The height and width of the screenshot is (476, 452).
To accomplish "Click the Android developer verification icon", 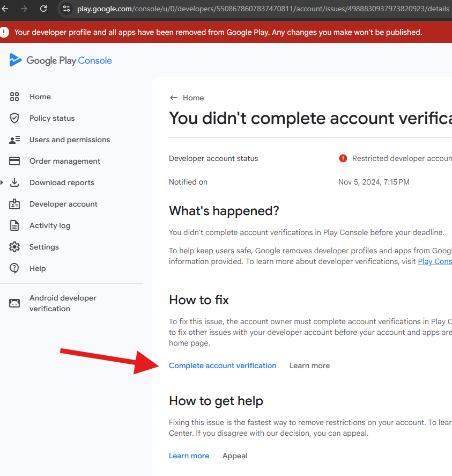I will click(14, 303).
